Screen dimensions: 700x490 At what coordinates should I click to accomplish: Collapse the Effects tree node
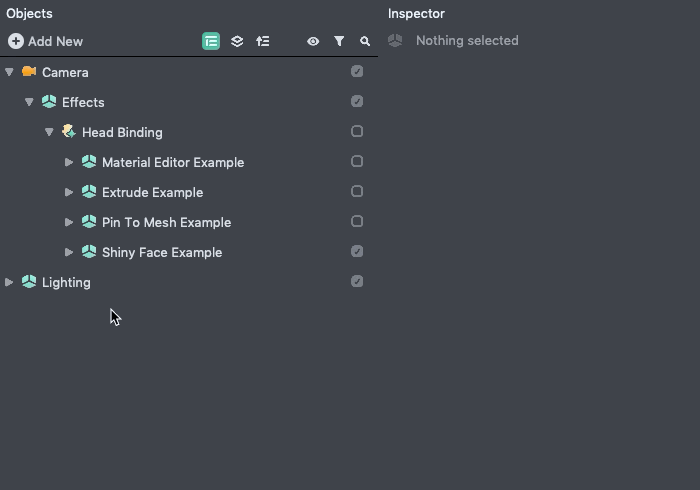[x=29, y=102]
